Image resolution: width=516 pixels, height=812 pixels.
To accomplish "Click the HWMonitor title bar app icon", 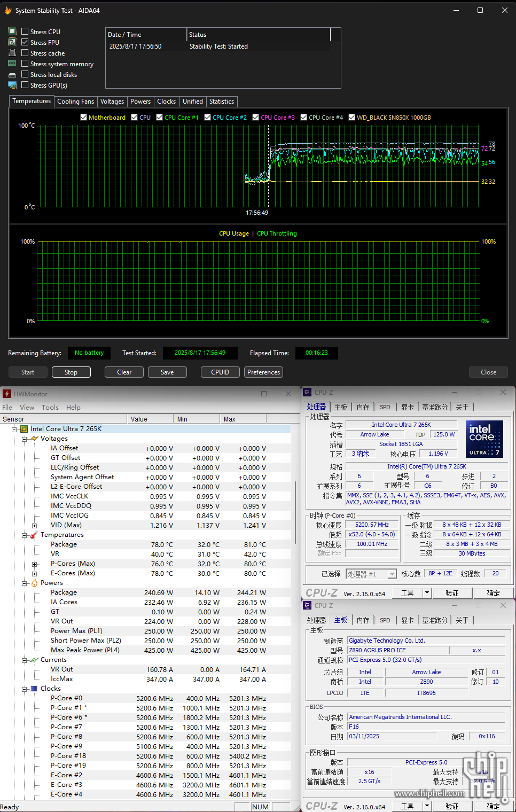I will coord(7,394).
